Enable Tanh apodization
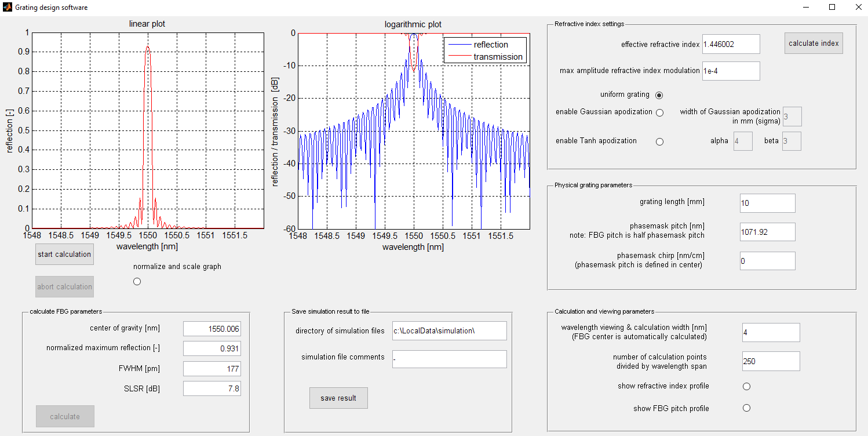This screenshot has height=436, width=868. [x=659, y=141]
